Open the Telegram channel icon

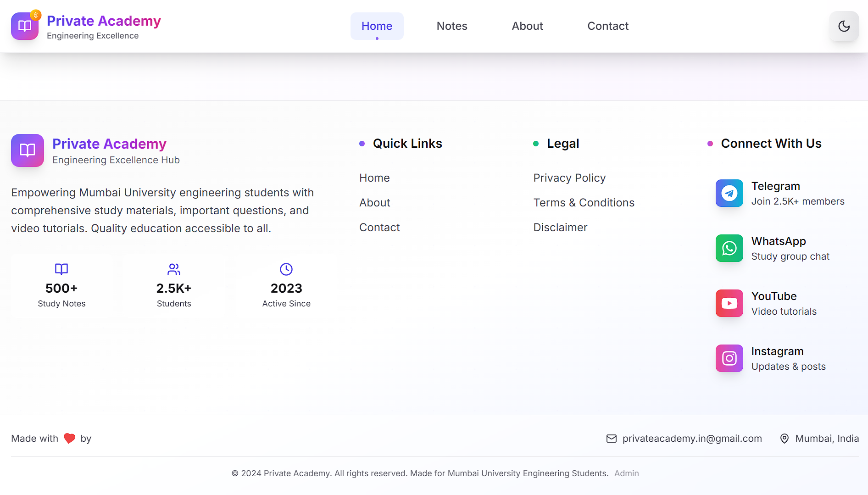click(x=729, y=193)
